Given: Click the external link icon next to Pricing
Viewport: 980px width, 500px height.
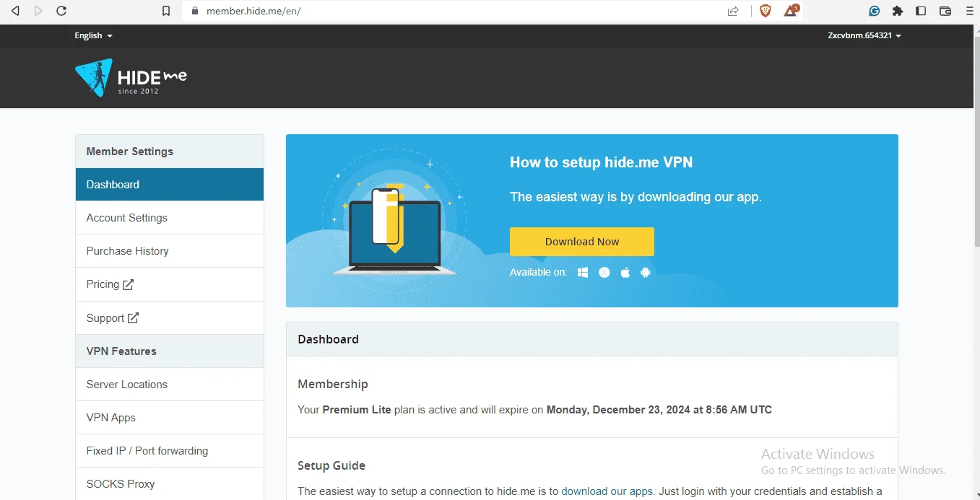Looking at the screenshot, I should pos(128,284).
